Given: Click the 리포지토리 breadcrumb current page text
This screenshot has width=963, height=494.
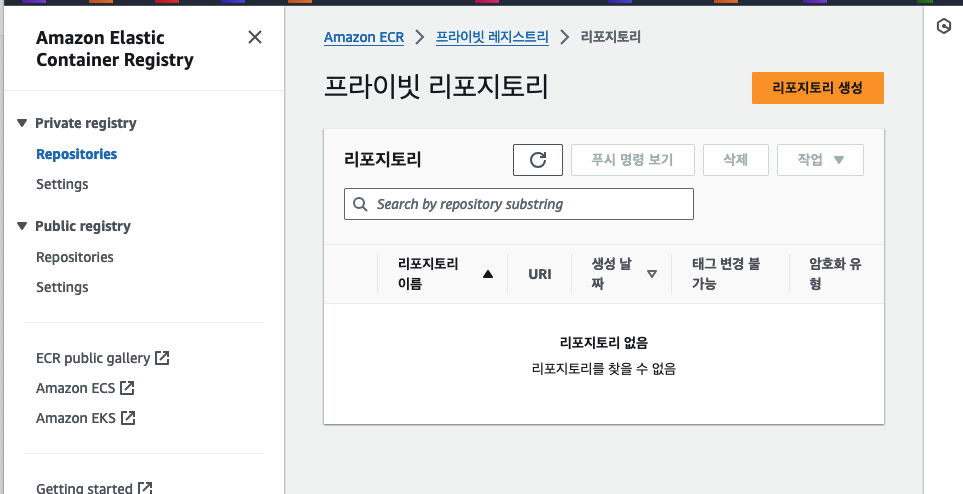Looking at the screenshot, I should [x=610, y=37].
